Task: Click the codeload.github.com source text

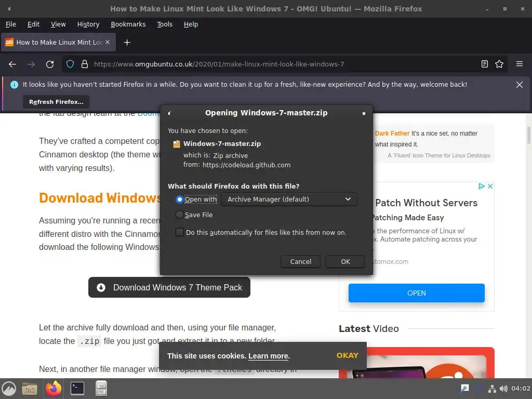Action: [x=246, y=165]
